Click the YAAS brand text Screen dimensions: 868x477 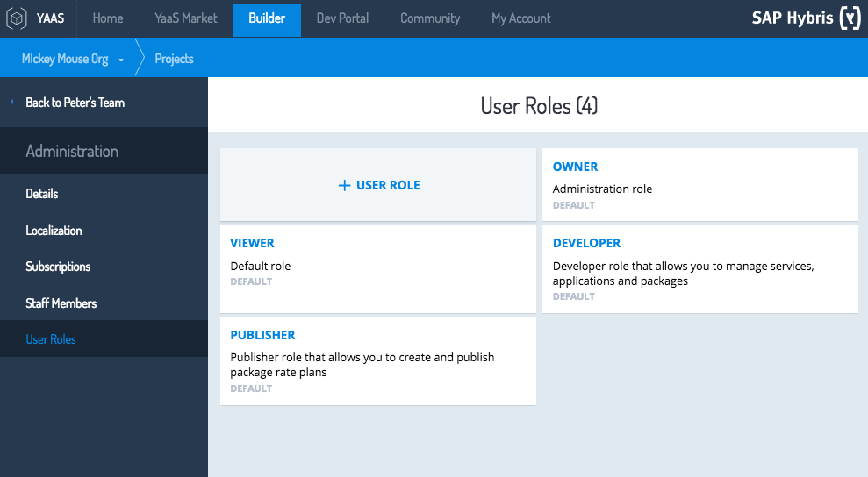(x=50, y=18)
